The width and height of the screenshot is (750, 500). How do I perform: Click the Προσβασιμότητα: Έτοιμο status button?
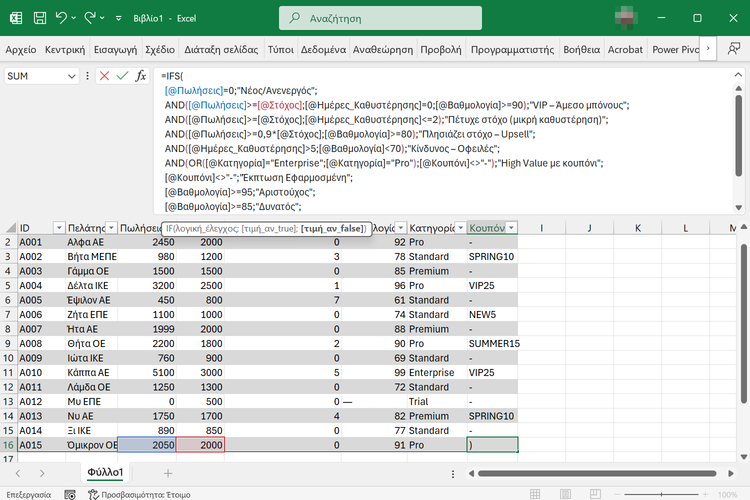pos(140,494)
